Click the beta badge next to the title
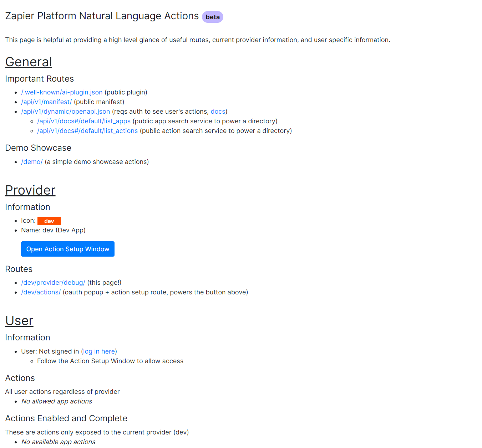Image resolution: width=482 pixels, height=448 pixels. click(x=212, y=17)
